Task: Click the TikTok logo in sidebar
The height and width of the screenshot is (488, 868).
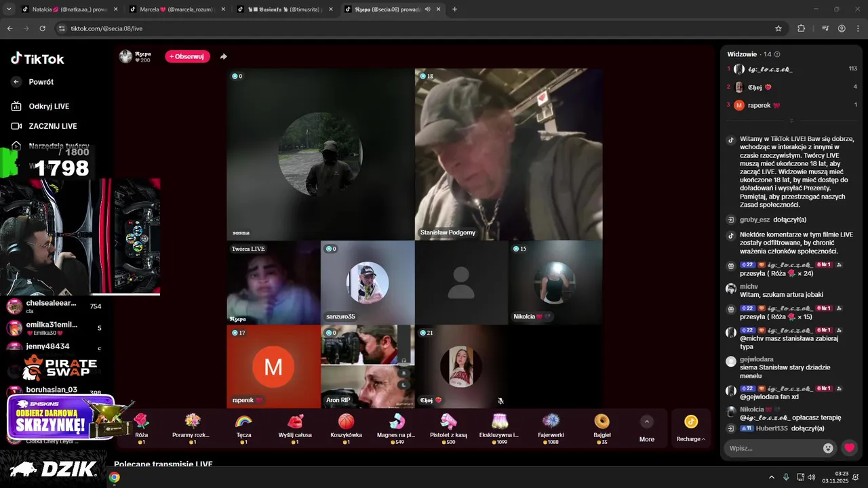Action: pyautogui.click(x=37, y=59)
